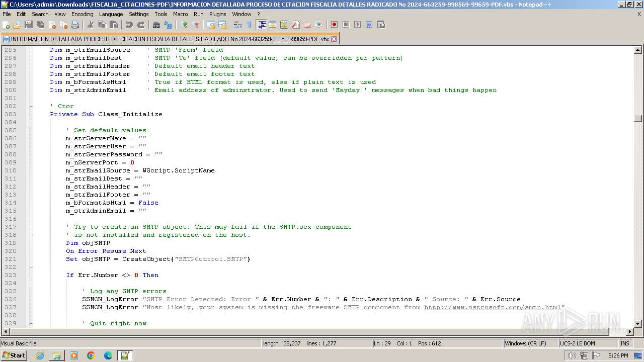The image size is (644, 362).
Task: Collapse the fold marker at line 329
Action: (x=31, y=323)
